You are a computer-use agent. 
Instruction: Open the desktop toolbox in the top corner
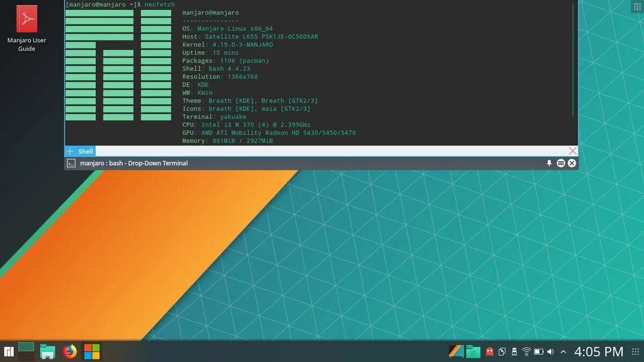click(x=636, y=6)
